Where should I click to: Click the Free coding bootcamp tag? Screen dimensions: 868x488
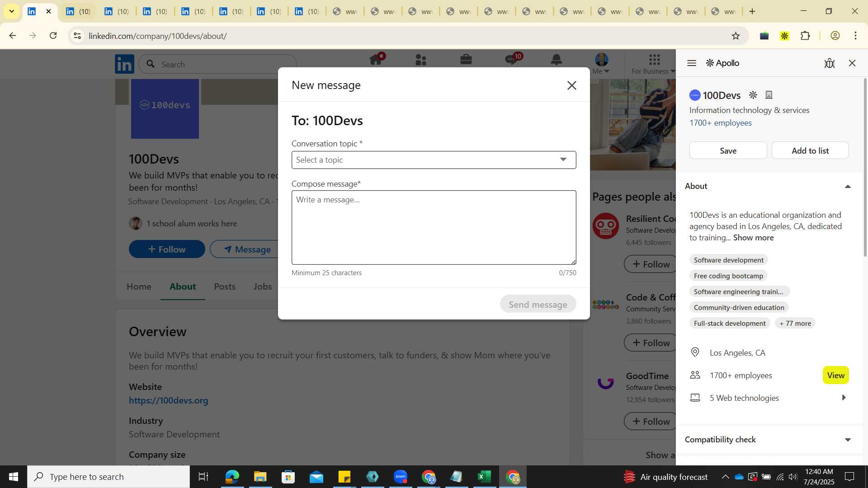pyautogui.click(x=728, y=276)
